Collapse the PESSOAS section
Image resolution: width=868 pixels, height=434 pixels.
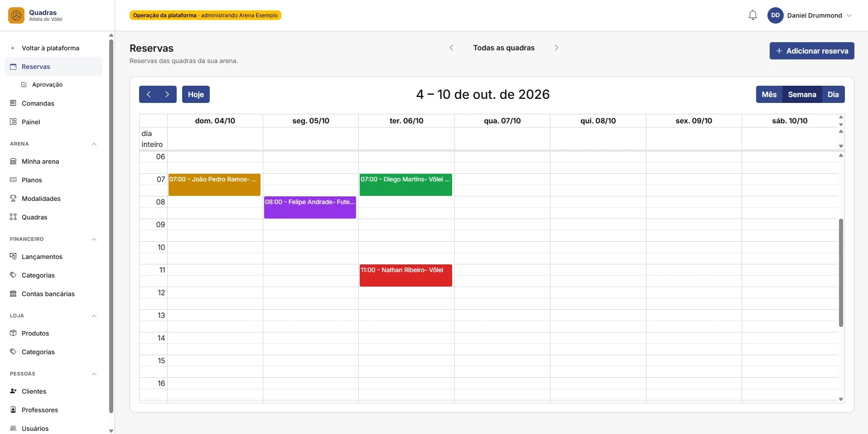point(94,374)
